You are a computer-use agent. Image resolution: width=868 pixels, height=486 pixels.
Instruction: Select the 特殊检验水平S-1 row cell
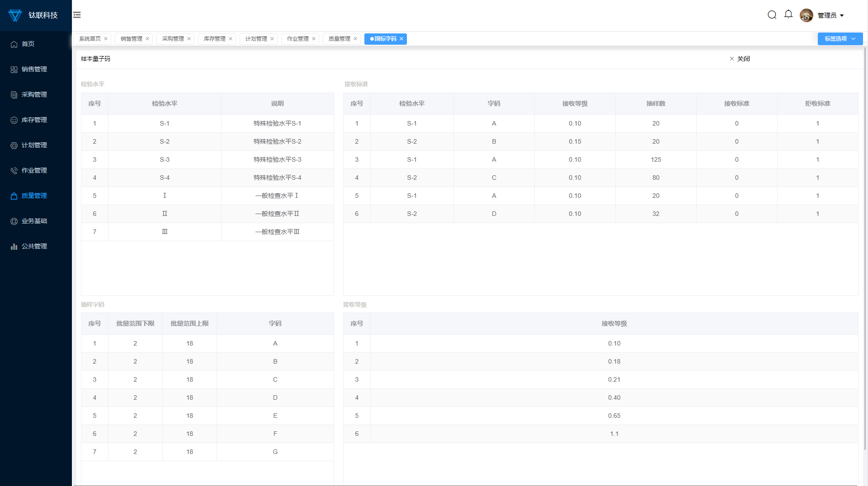click(x=278, y=123)
